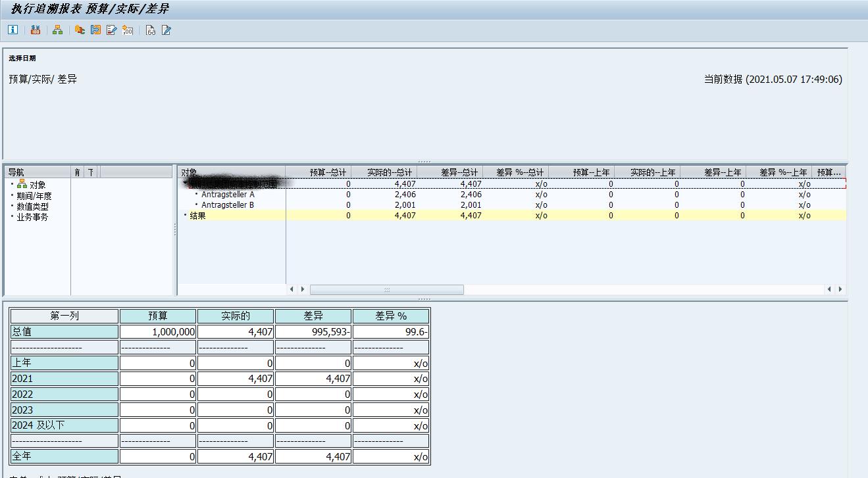Click the 第一列 header cell
Screen dimensions: 868x478
pos(64,316)
